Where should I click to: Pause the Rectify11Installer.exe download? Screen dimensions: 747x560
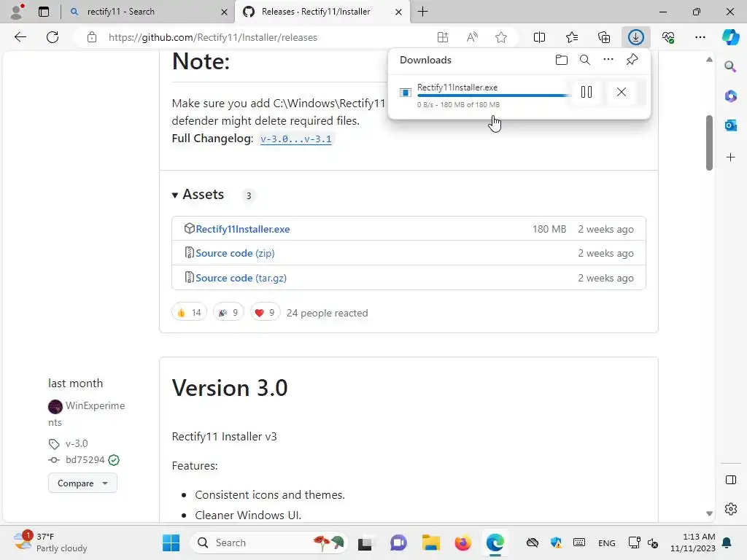pos(587,92)
